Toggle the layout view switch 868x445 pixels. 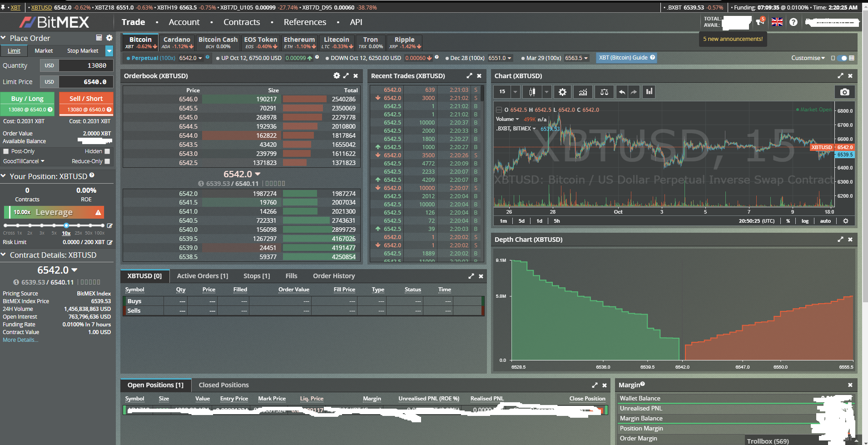(842, 58)
